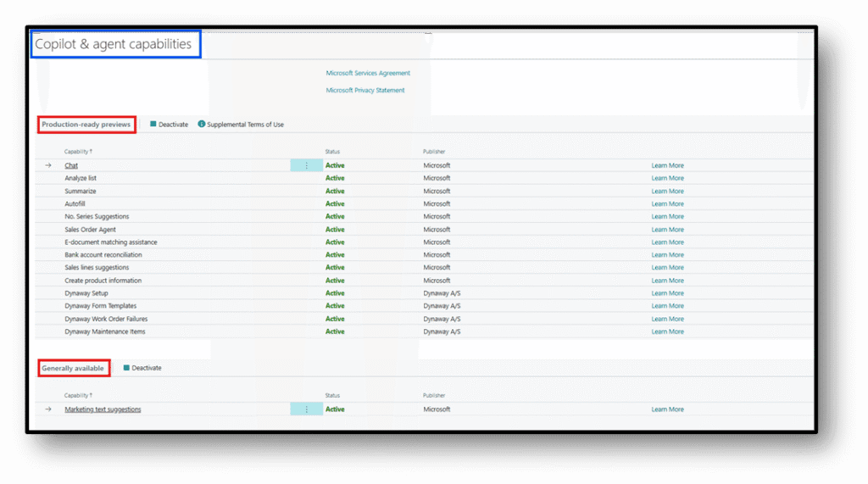Collapse the Generally available section
The width and height of the screenshot is (868, 484).
74,368
